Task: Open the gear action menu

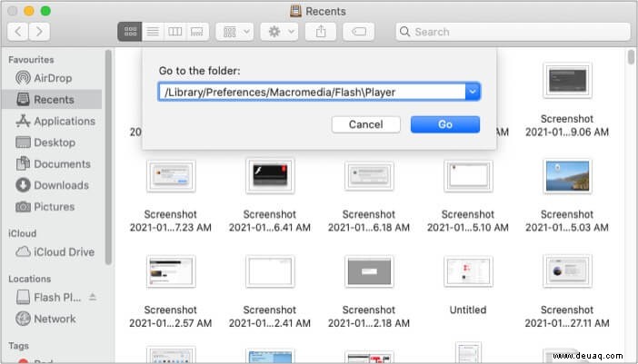Action: click(279, 32)
